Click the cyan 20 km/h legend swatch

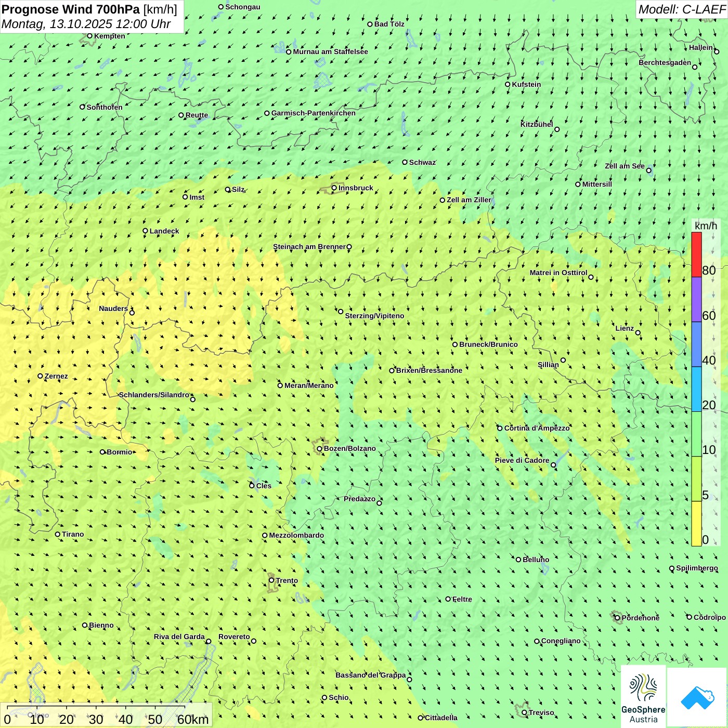point(696,389)
